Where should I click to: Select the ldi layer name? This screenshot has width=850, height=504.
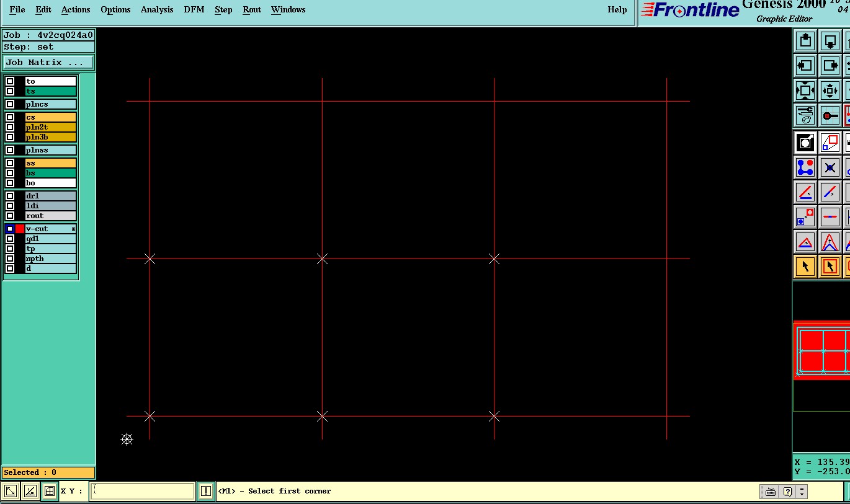click(51, 206)
